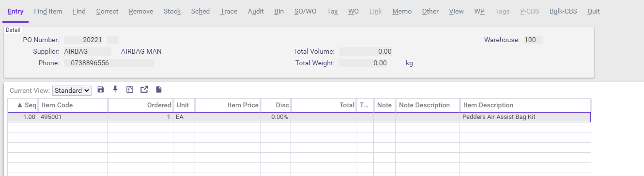Select the row with item code 495001

pyautogui.click(x=299, y=117)
